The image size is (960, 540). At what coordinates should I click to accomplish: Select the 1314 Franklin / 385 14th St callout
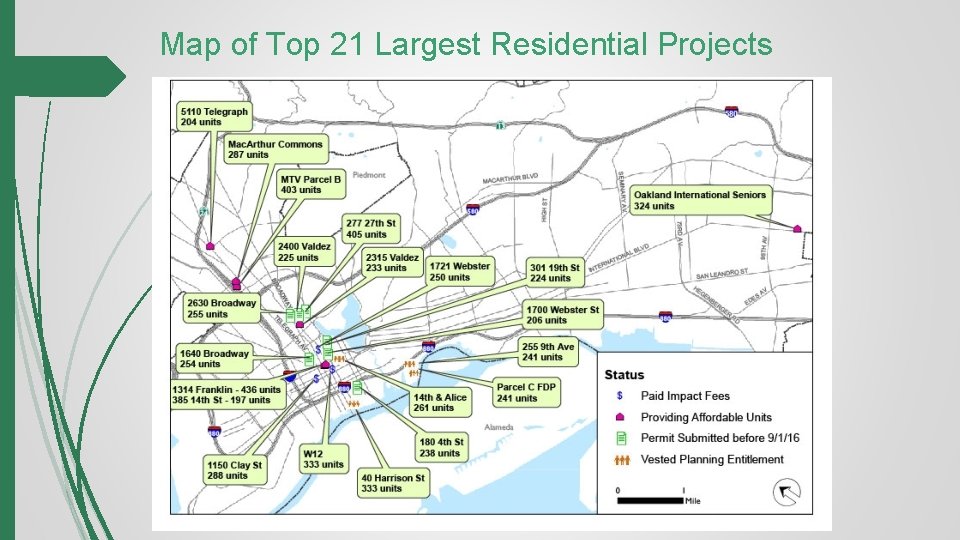pos(227,395)
